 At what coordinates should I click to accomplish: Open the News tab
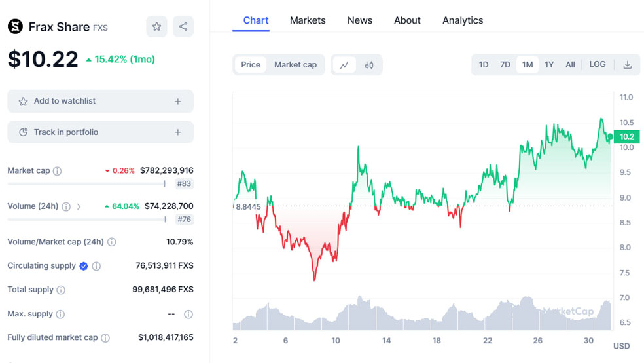[x=360, y=20]
